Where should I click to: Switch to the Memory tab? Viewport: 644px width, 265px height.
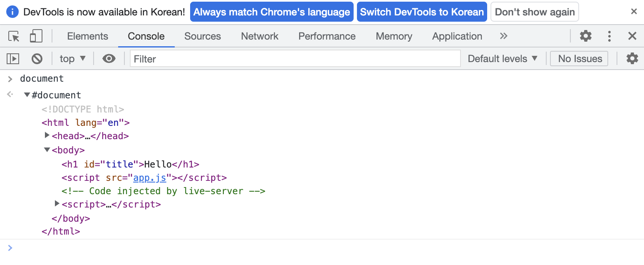click(394, 36)
